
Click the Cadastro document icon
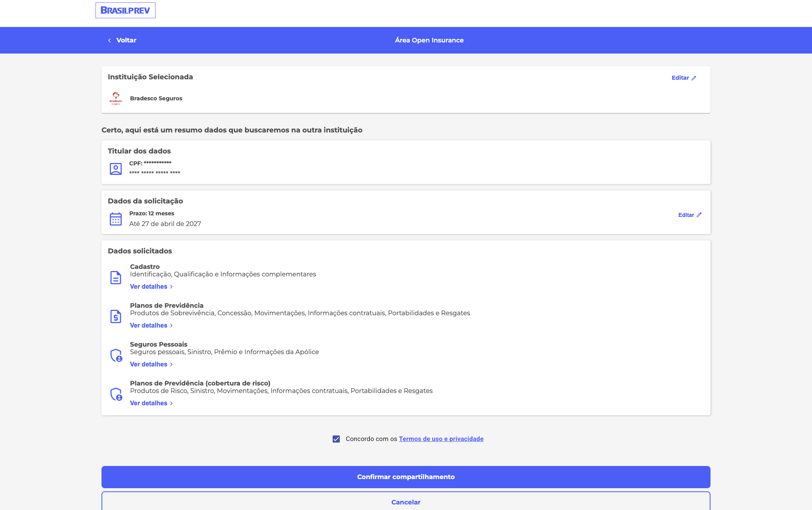(x=116, y=278)
